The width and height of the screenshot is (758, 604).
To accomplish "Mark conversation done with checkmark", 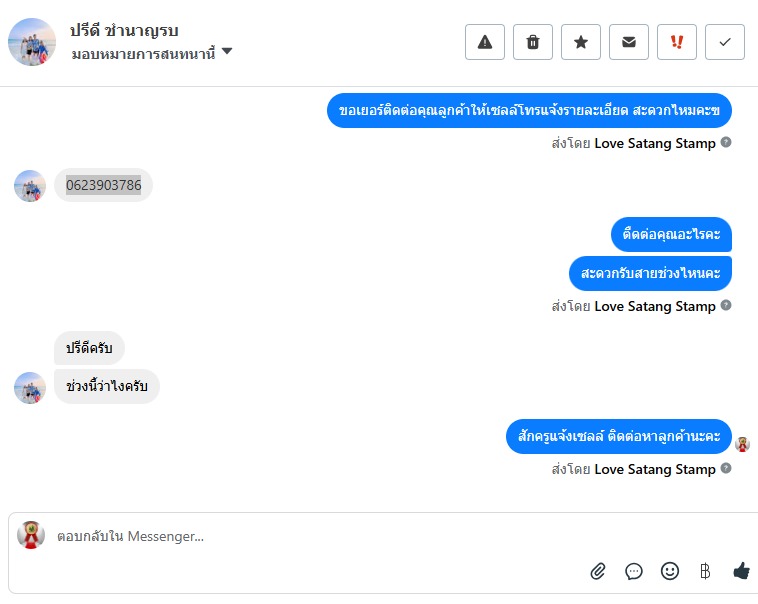I will click(725, 42).
